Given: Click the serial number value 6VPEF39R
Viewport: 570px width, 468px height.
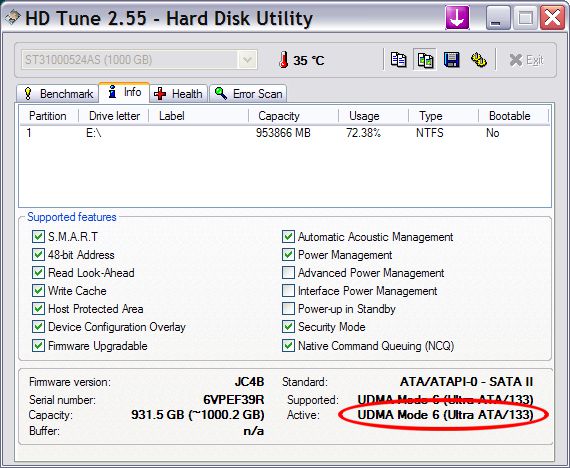Looking at the screenshot, I should coord(234,400).
